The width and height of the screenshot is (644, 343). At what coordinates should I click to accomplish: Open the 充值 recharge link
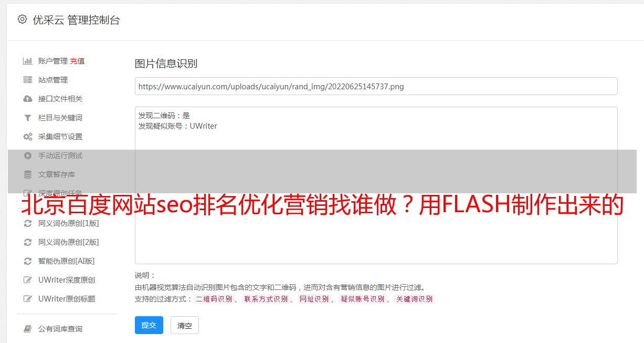point(77,61)
